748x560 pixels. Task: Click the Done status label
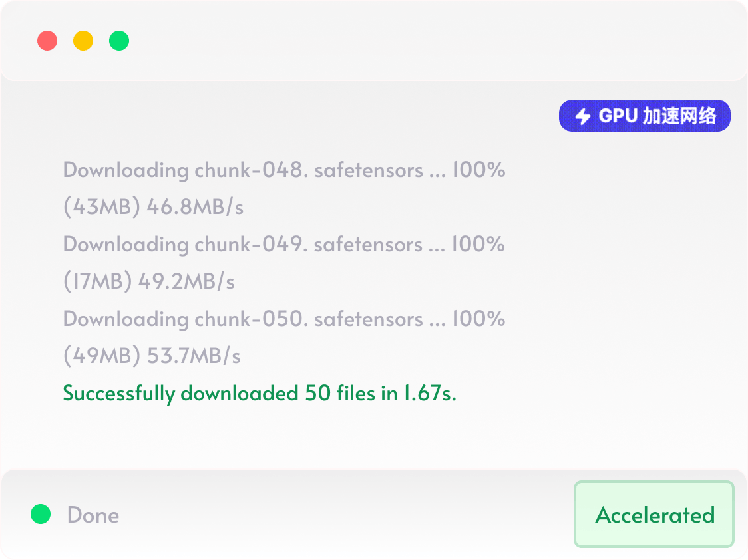[93, 515]
